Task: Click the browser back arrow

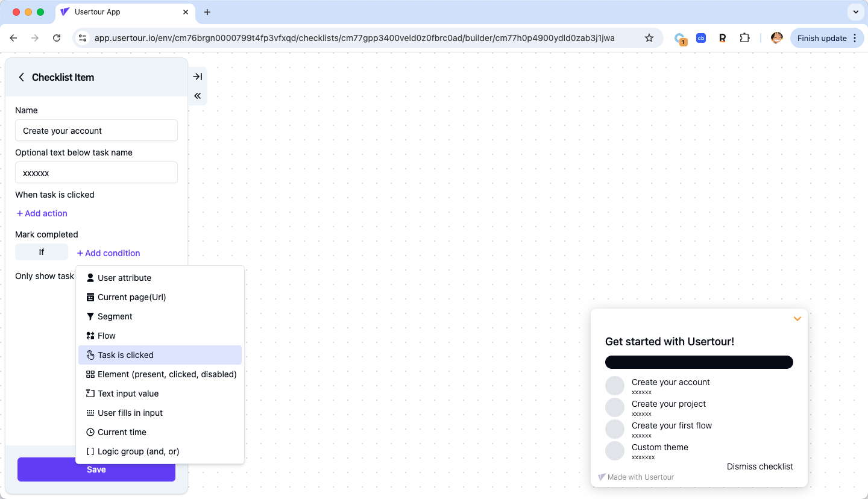Action: 13,38
